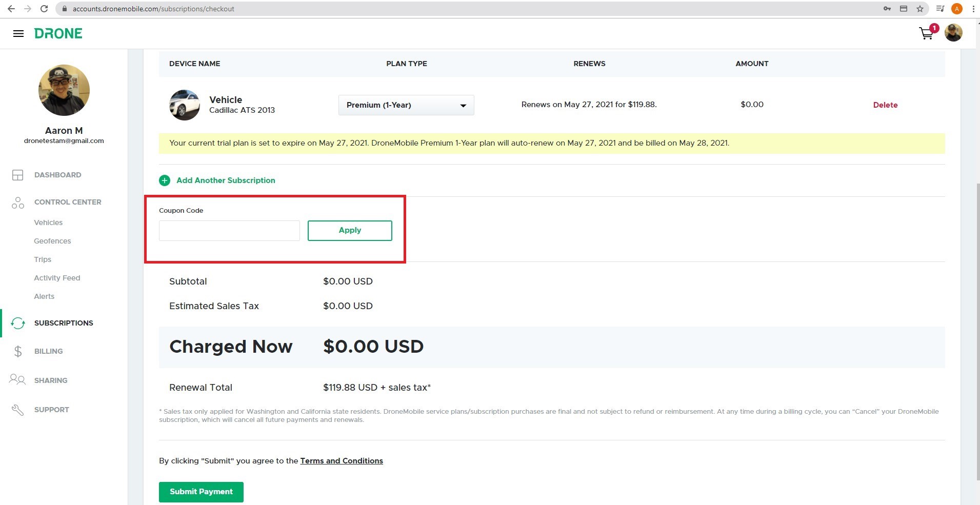
Task: Click the Support wrench icon
Action: point(18,410)
